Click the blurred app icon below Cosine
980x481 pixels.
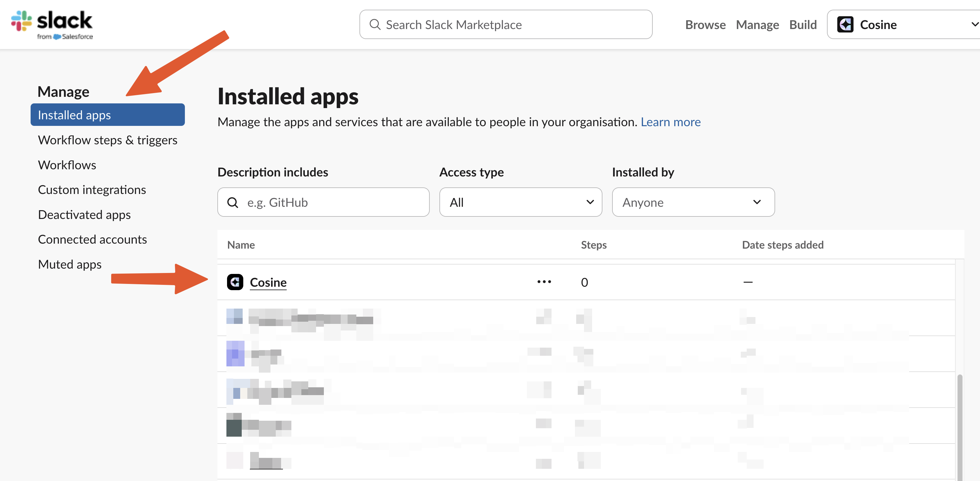point(234,317)
